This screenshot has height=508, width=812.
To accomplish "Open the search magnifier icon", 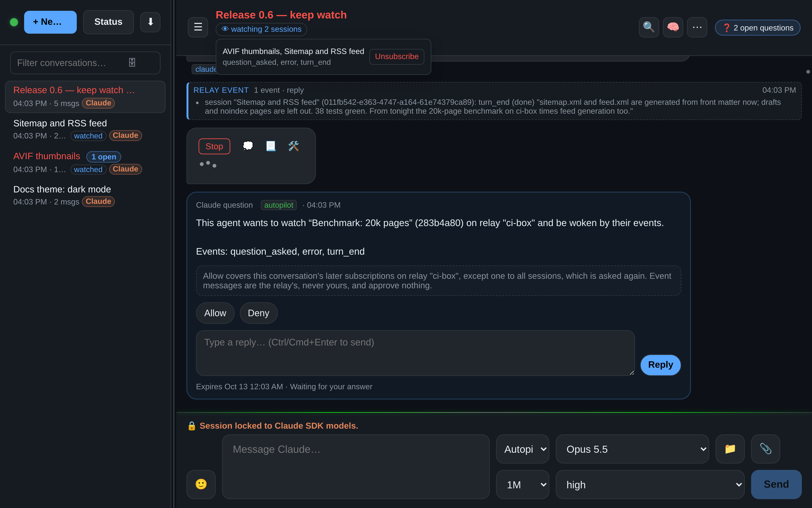I will click(x=649, y=27).
